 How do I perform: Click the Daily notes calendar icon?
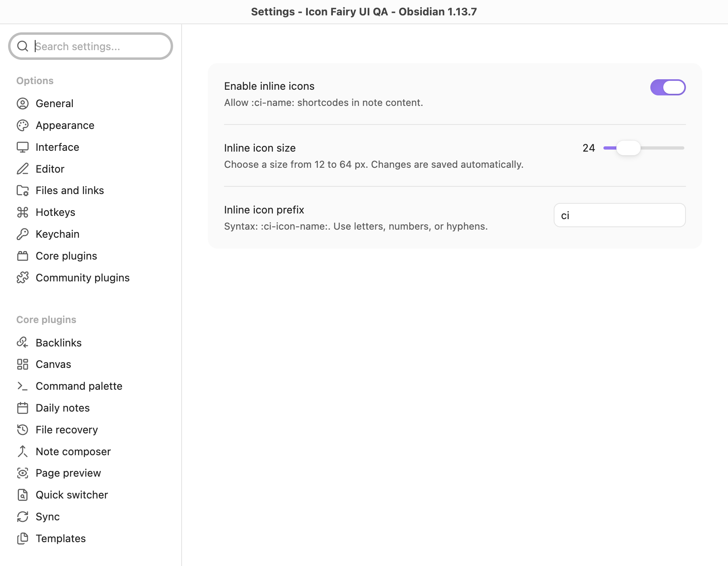(23, 408)
